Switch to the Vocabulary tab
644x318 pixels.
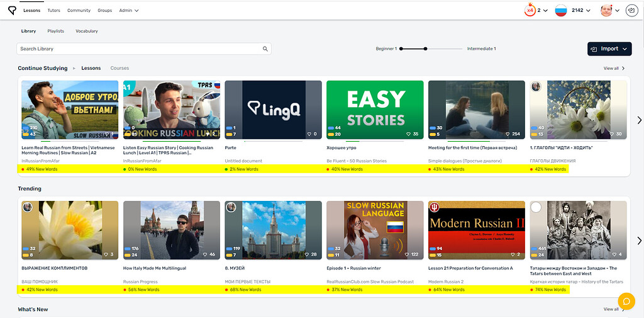coord(87,31)
